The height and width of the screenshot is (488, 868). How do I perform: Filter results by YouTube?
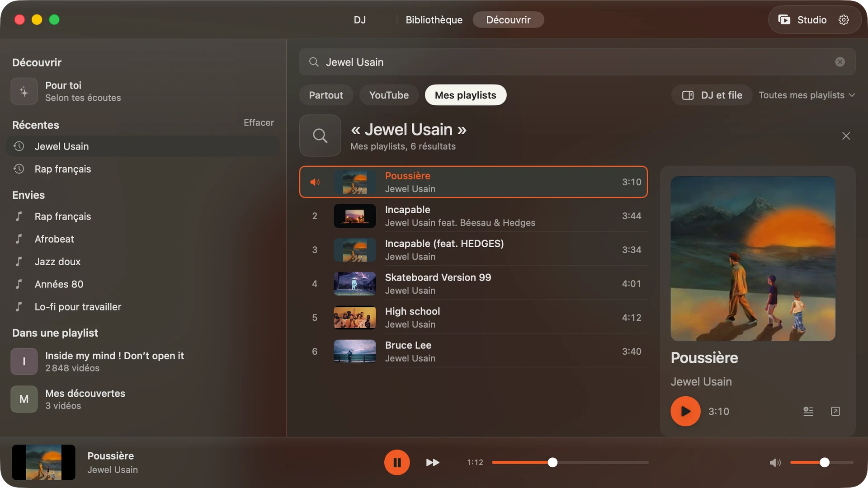389,95
